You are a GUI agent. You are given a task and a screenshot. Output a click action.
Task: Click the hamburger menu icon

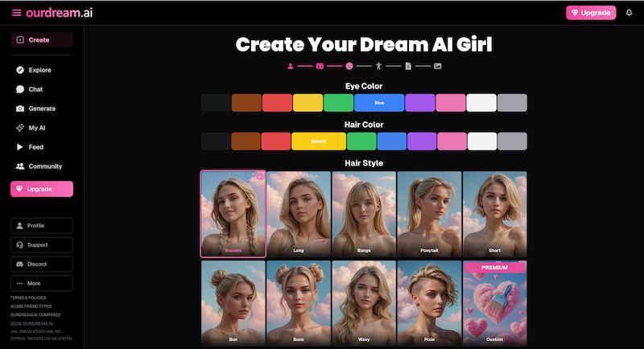(x=16, y=13)
